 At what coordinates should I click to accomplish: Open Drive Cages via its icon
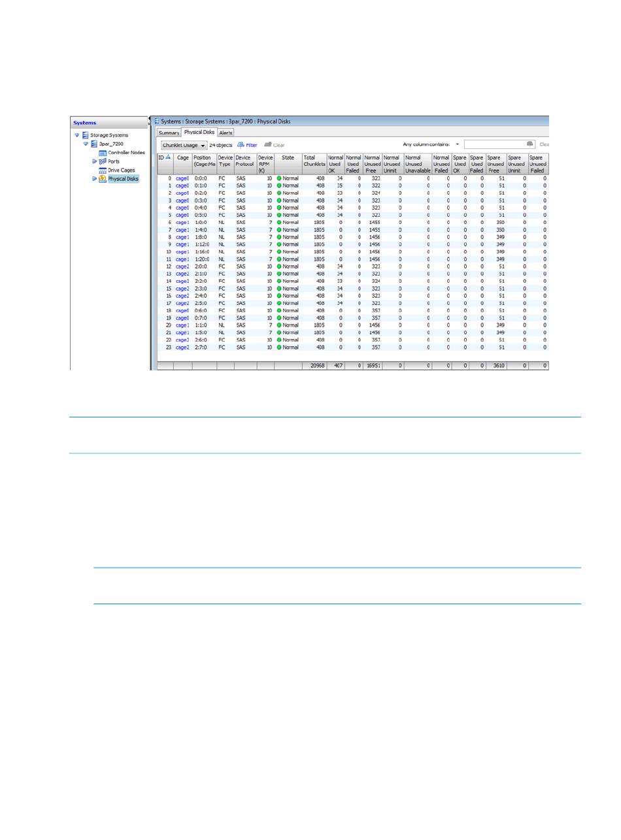click(103, 170)
